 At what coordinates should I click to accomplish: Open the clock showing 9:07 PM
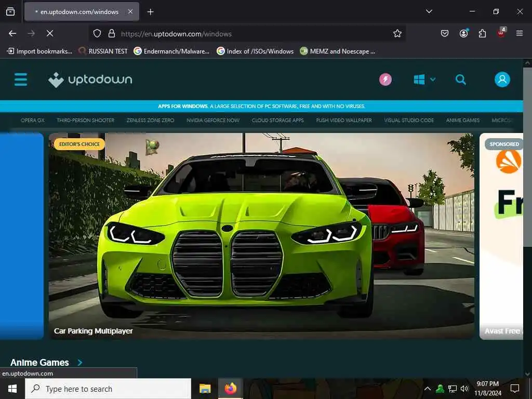487,389
